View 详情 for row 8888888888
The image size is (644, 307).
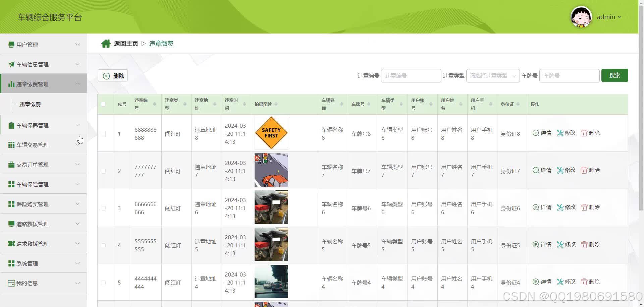542,133
